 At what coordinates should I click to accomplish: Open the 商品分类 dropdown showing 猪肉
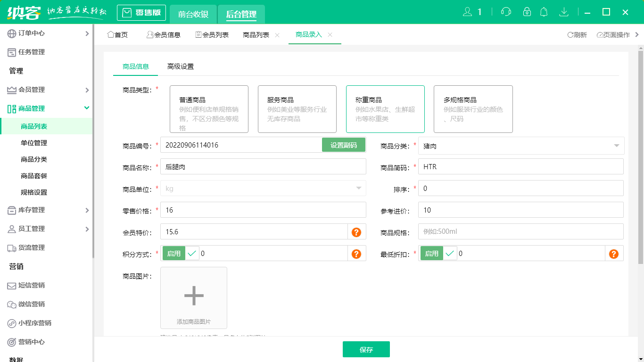(x=521, y=146)
